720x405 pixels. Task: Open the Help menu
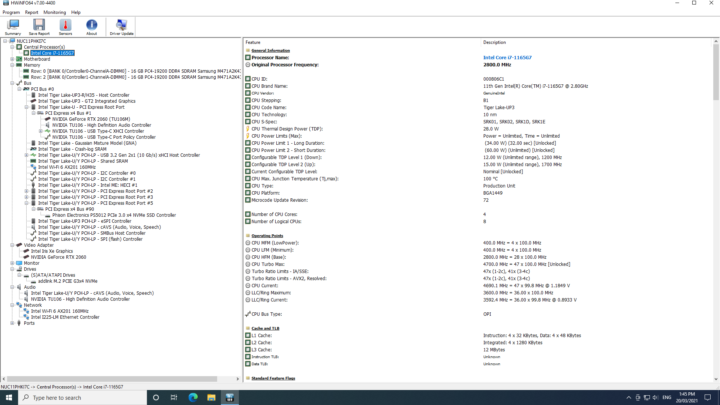click(76, 12)
